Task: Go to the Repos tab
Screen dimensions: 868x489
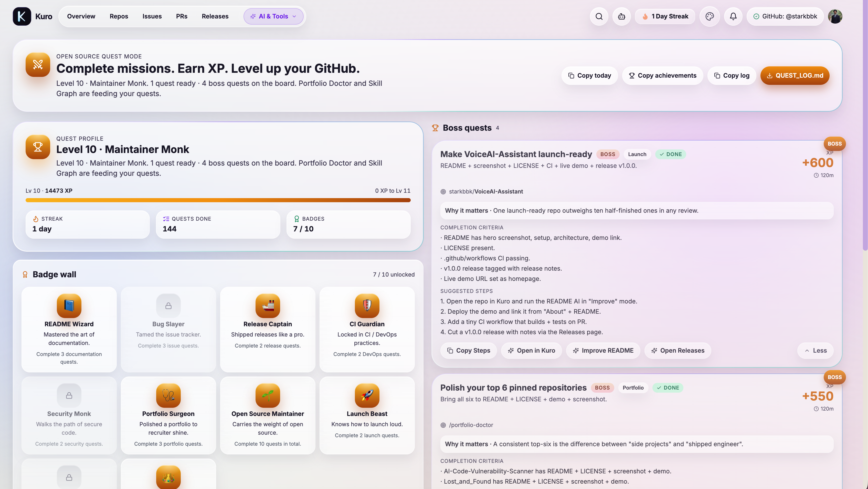Action: coord(119,16)
